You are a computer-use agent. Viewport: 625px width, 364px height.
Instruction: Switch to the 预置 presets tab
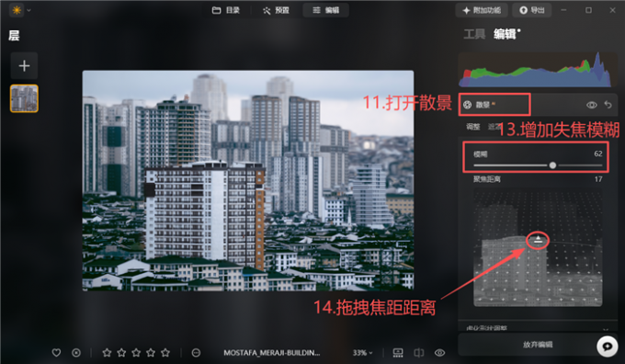276,10
